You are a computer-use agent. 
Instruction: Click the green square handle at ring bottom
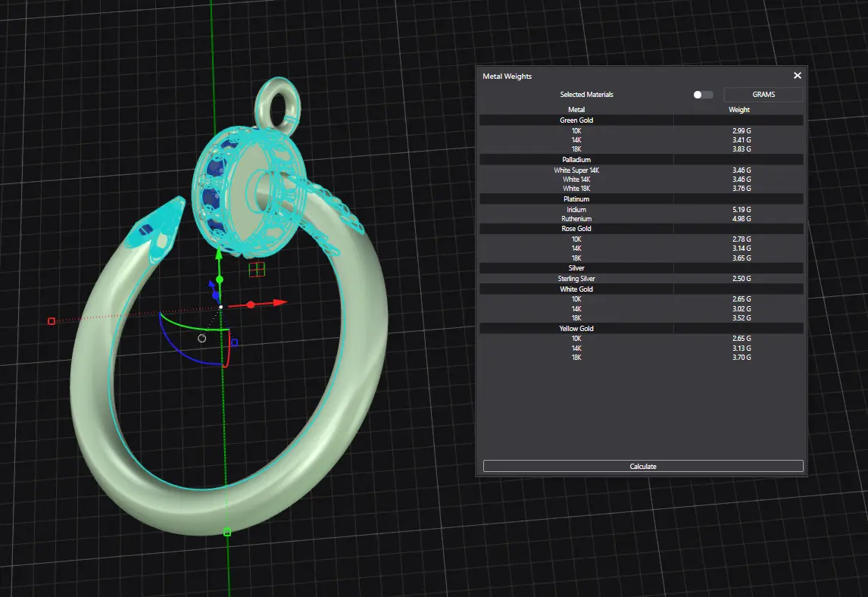(227, 532)
